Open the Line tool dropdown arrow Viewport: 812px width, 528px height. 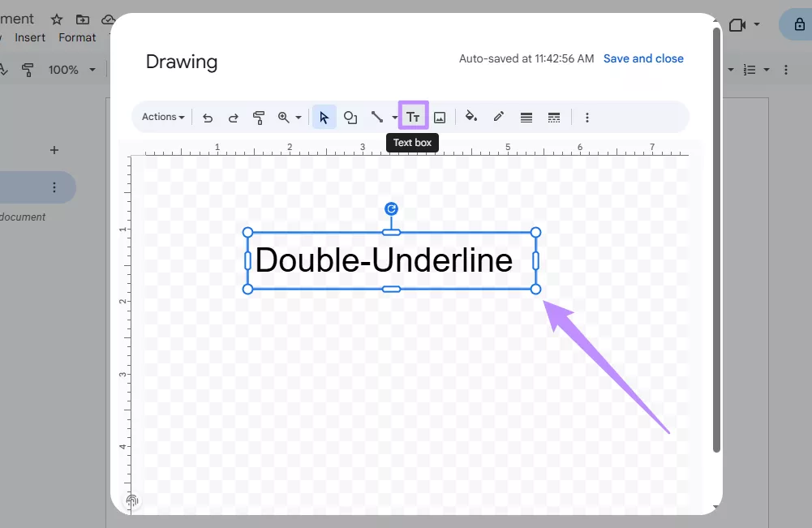pyautogui.click(x=393, y=117)
